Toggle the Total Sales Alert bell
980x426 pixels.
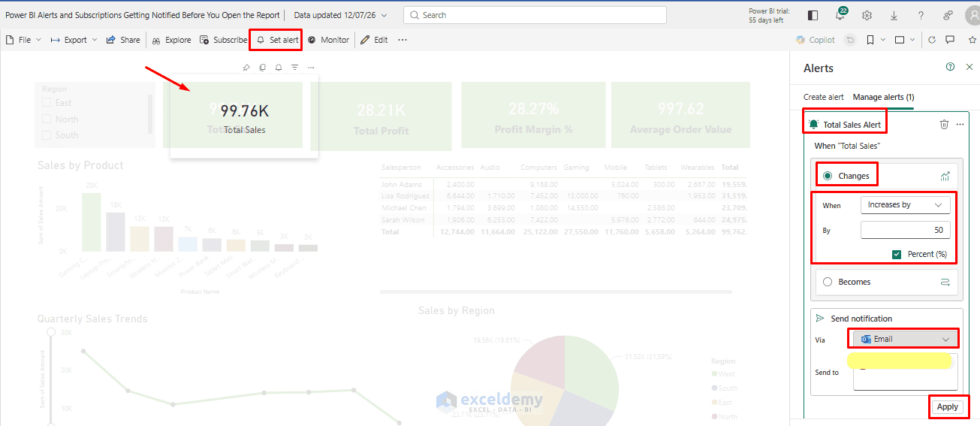click(814, 124)
